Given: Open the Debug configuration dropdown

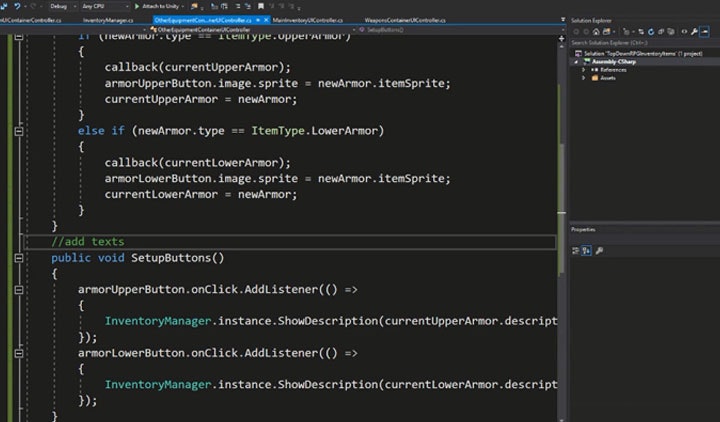Looking at the screenshot, I should point(63,6).
